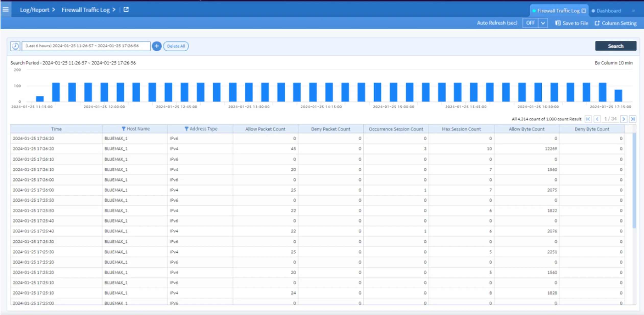
Task: Jump to the last page with pagination icon
Action: 633,119
